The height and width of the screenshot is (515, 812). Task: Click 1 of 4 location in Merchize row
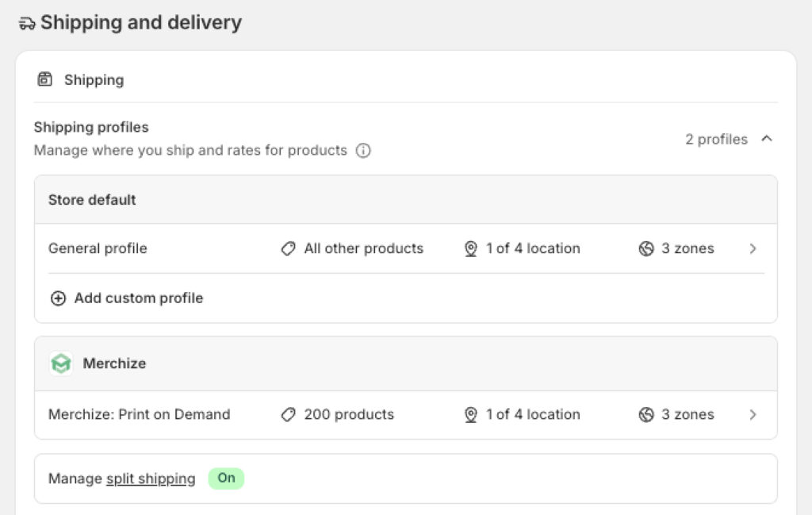pyautogui.click(x=533, y=414)
